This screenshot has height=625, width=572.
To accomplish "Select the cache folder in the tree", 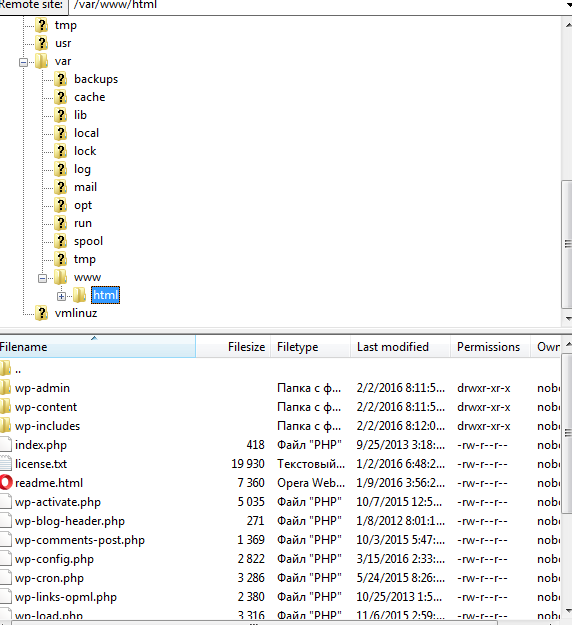I will coord(90,97).
